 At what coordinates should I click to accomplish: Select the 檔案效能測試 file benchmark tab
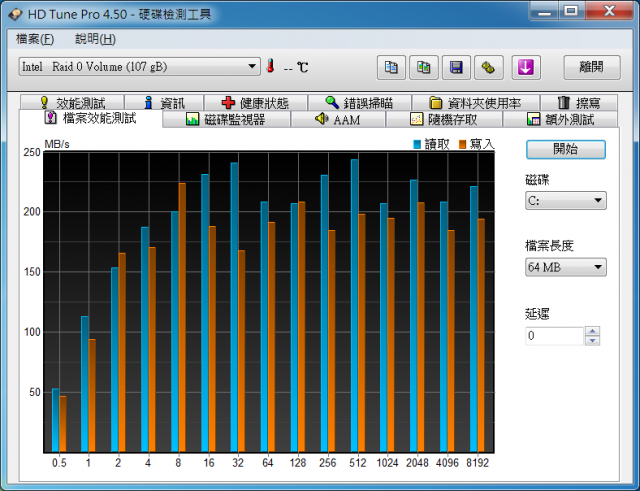click(x=91, y=118)
